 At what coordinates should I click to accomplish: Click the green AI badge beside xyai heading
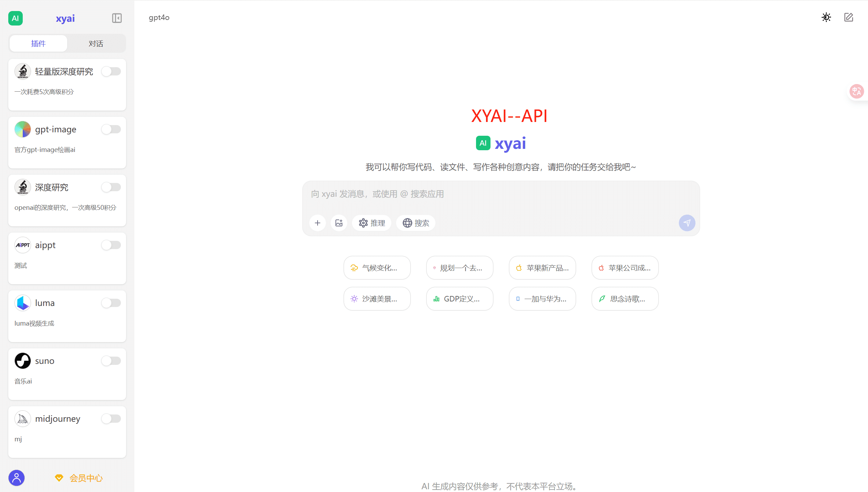pos(483,143)
